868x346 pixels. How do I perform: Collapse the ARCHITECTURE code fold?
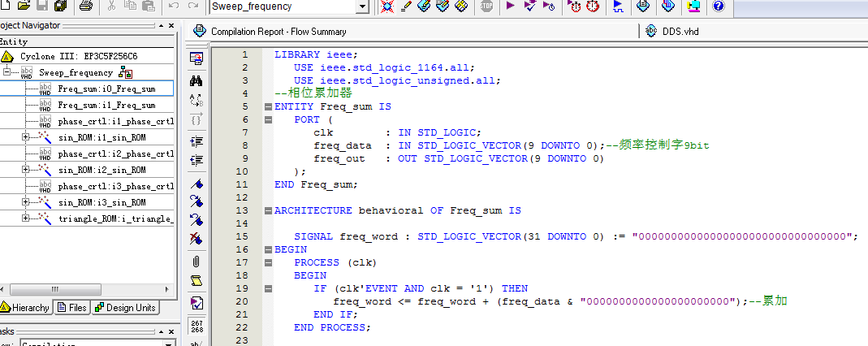269,210
